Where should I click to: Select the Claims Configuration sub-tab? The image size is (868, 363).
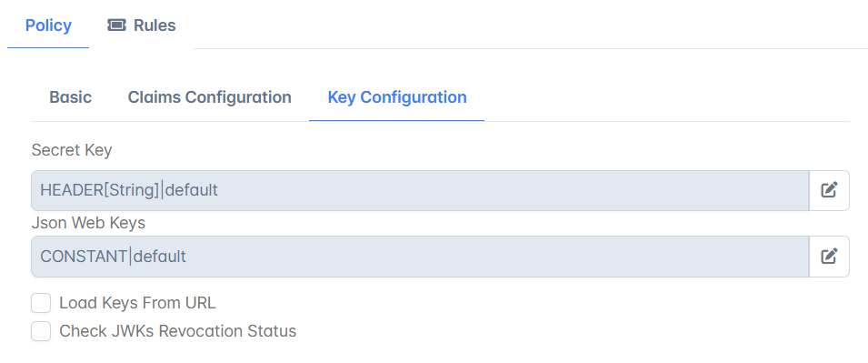(x=209, y=97)
